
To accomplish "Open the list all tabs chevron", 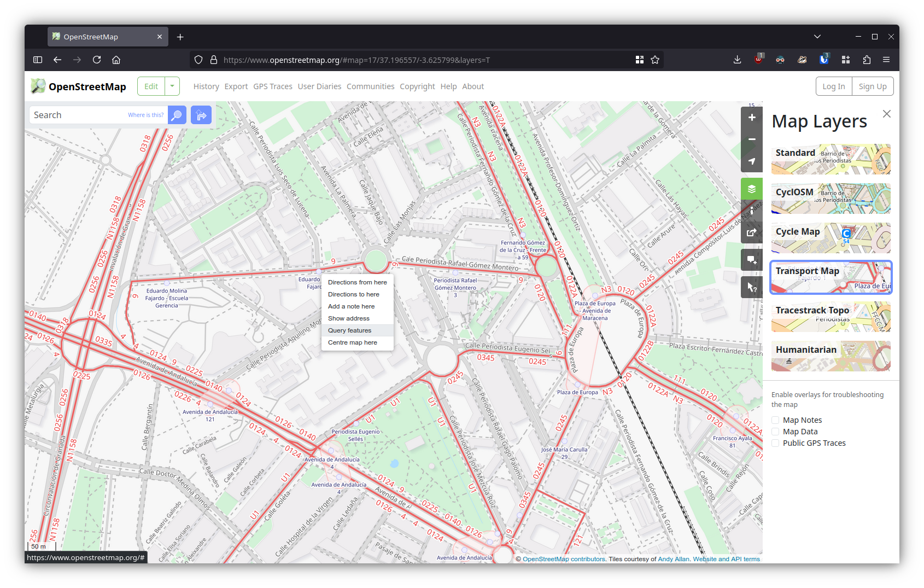I will pos(817,37).
